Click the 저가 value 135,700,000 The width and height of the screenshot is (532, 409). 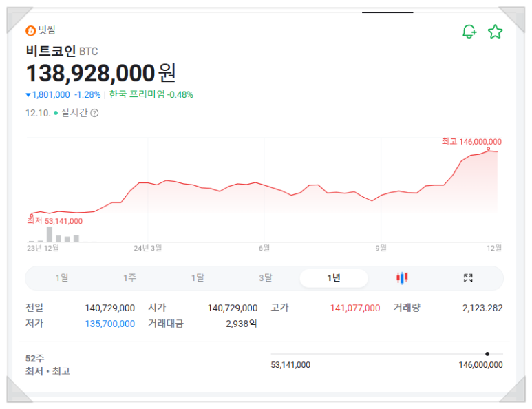(x=110, y=324)
